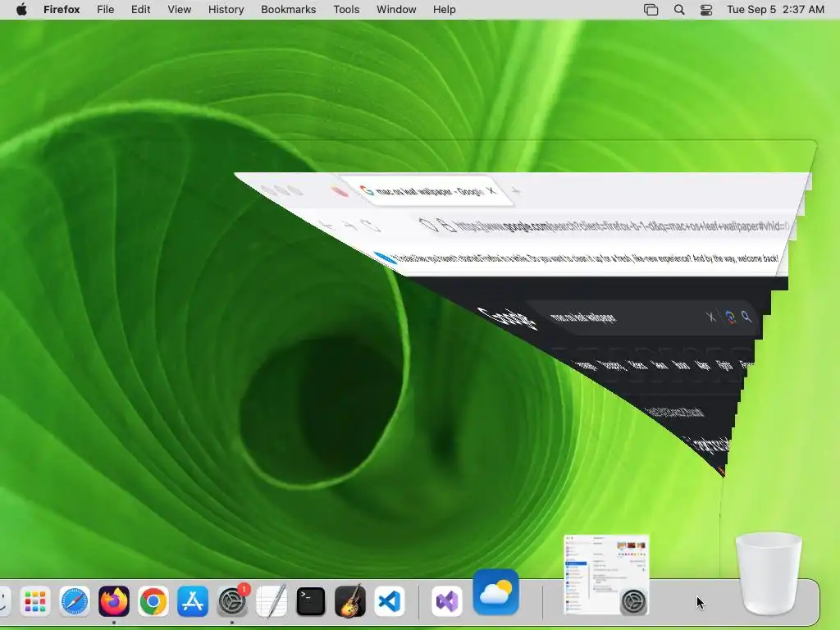The height and width of the screenshot is (630, 840).
Task: Open System Preferences with the update badge
Action: coord(232,601)
